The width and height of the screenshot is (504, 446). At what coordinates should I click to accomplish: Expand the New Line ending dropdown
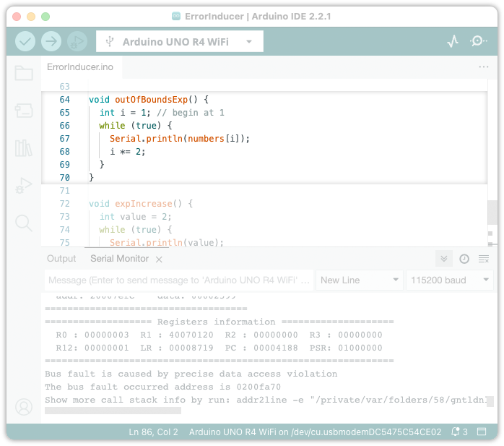click(x=360, y=280)
